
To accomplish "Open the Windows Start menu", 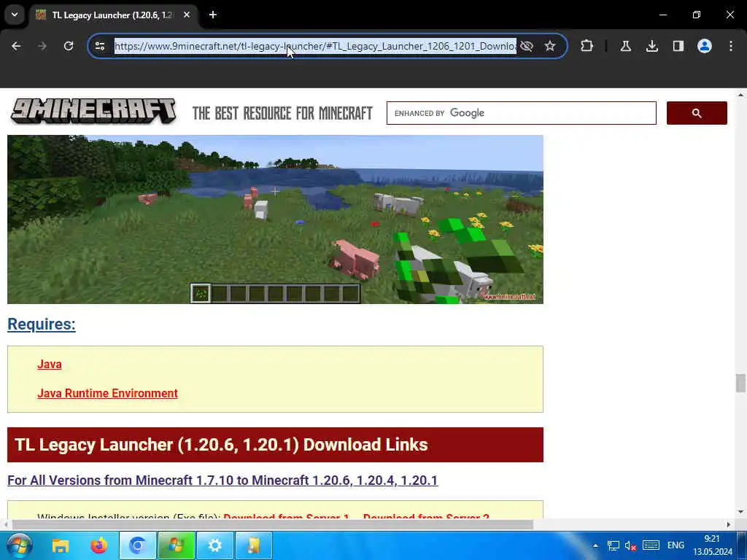I will pos(19,545).
